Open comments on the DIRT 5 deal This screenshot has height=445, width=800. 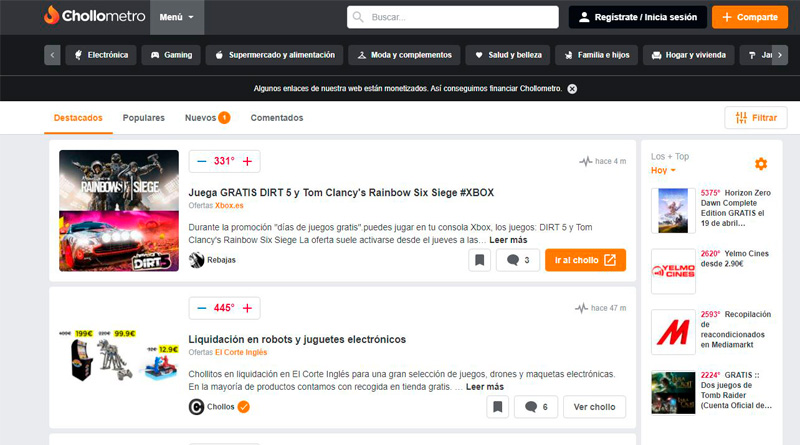[x=518, y=260]
